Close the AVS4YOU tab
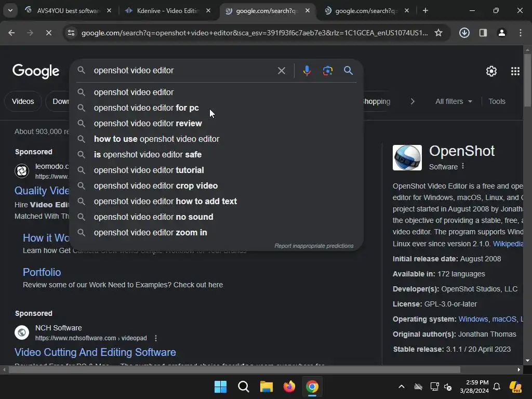This screenshot has width=532, height=399. [x=109, y=10]
